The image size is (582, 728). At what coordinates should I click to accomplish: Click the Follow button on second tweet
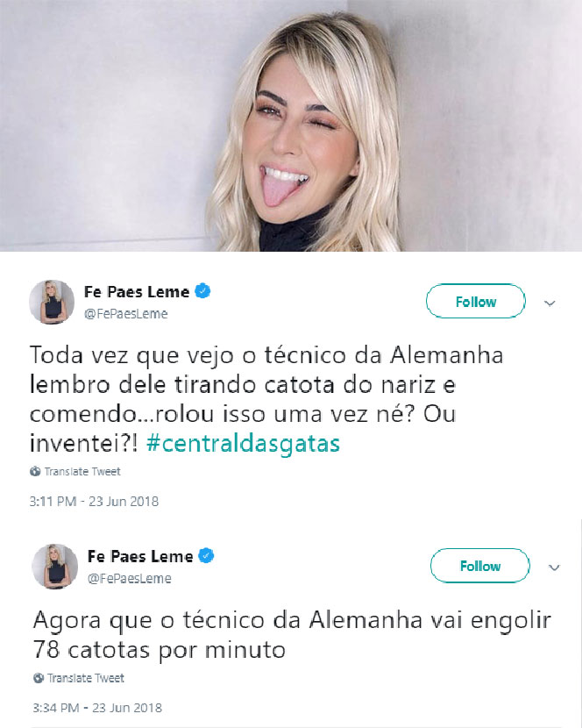pos(480,566)
